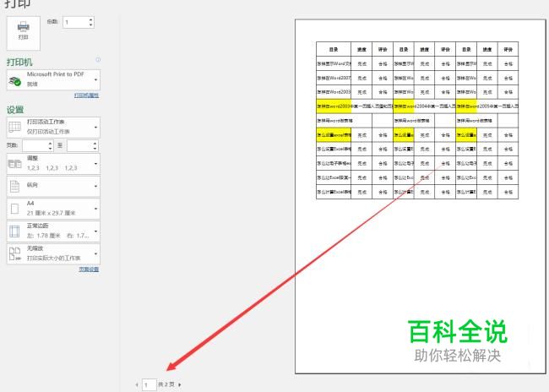
Task: Click the pages from input field
Action: [x=35, y=145]
